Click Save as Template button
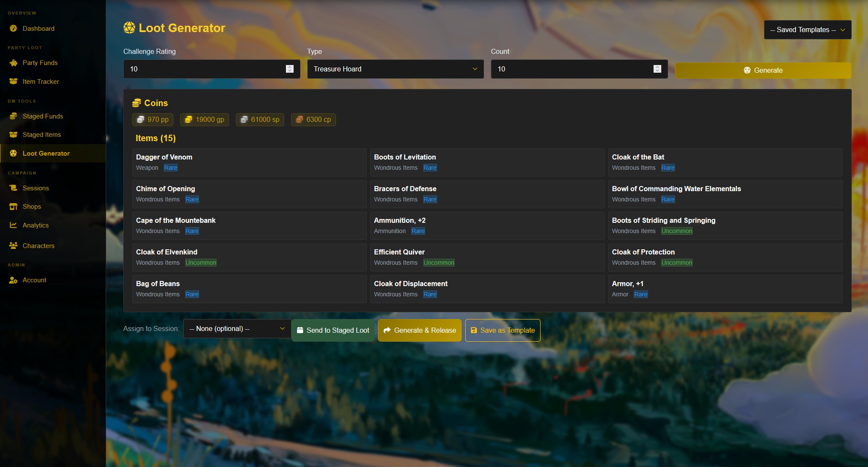The width and height of the screenshot is (868, 467). tap(502, 331)
